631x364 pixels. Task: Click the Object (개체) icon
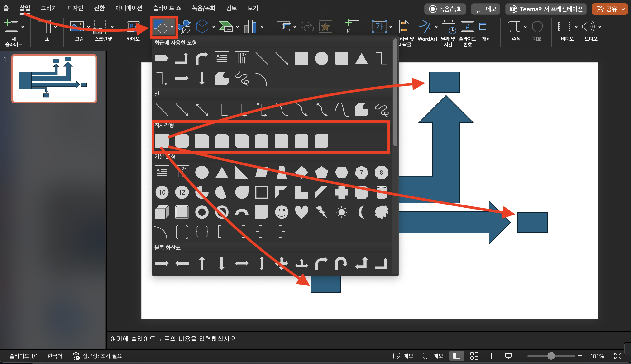point(486,27)
